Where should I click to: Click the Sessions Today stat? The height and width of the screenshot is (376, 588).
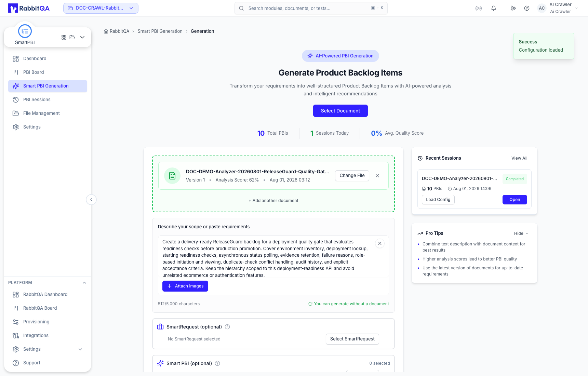click(330, 133)
